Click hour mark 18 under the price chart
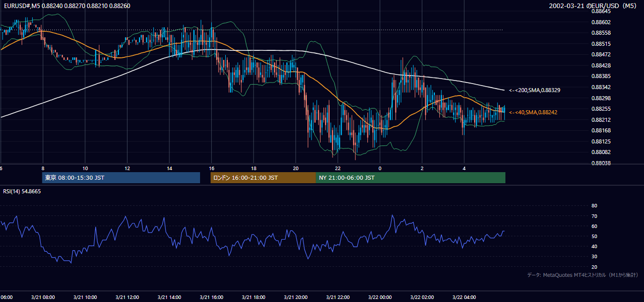The height and width of the screenshot is (302, 644). click(253, 169)
